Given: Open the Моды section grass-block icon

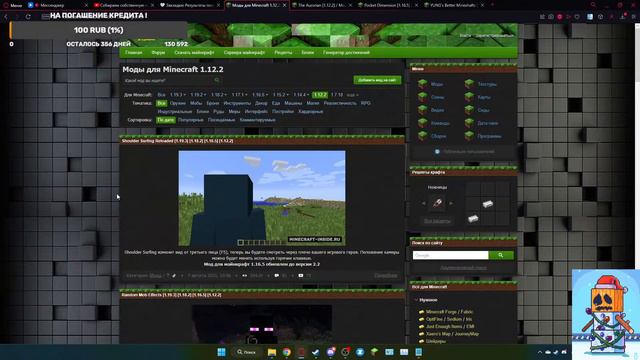Looking at the screenshot, I should tap(422, 84).
